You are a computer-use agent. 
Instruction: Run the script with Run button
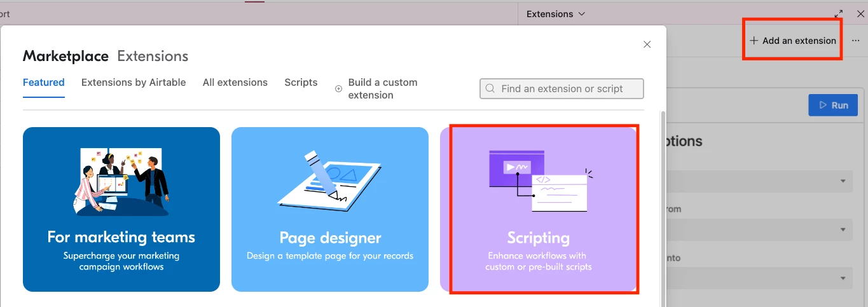pos(833,105)
